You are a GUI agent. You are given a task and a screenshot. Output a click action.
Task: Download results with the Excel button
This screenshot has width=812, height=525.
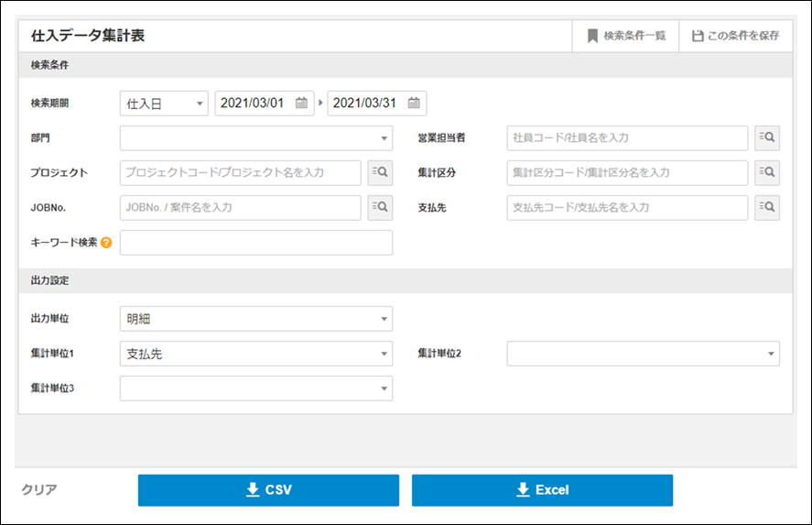(542, 490)
